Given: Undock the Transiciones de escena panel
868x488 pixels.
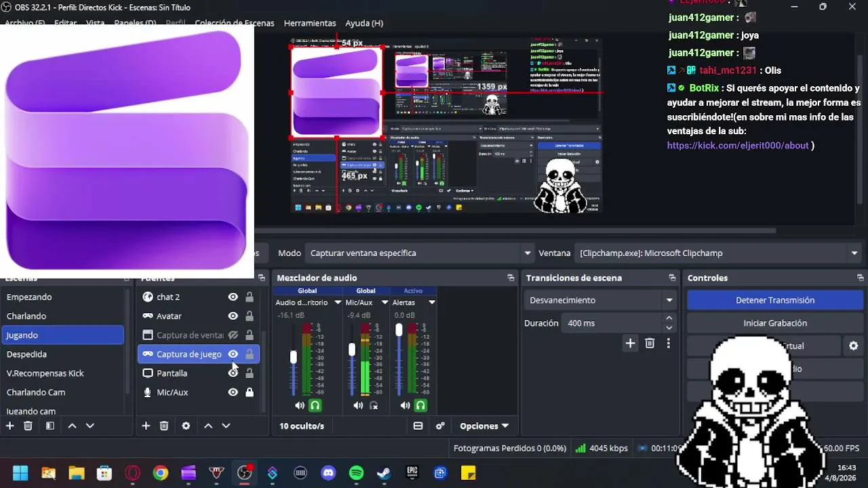Looking at the screenshot, I should (x=672, y=278).
